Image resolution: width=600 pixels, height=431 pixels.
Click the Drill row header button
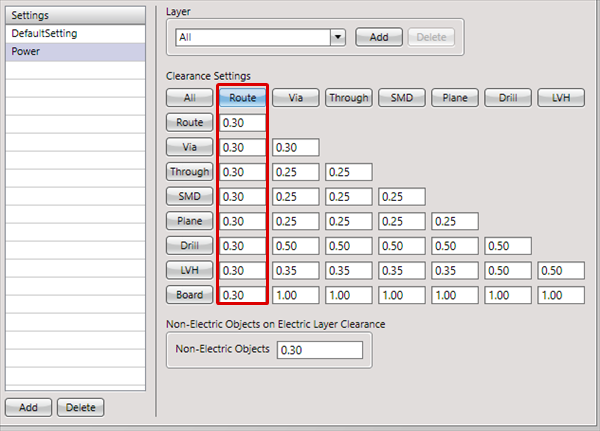coord(189,246)
